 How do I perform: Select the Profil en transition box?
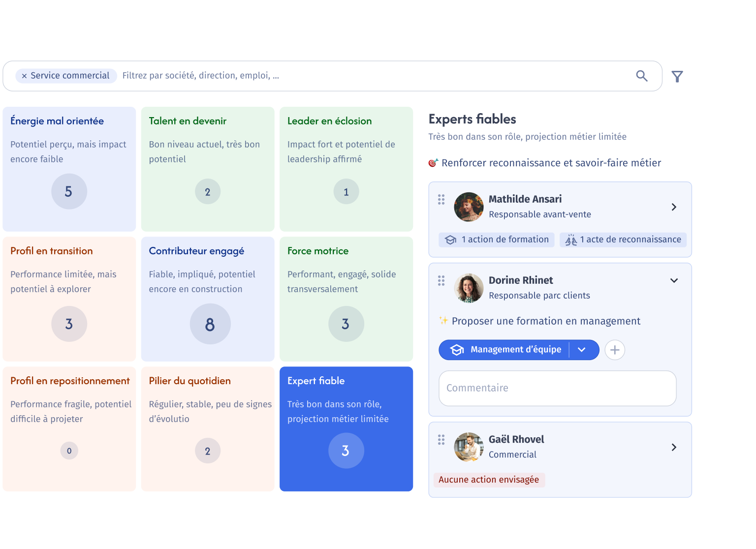click(x=69, y=299)
